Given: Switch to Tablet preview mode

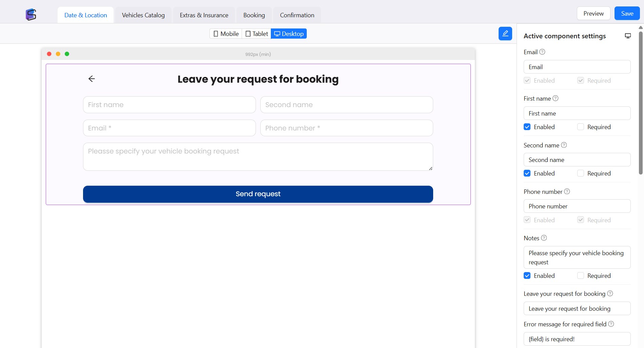Looking at the screenshot, I should pos(257,34).
